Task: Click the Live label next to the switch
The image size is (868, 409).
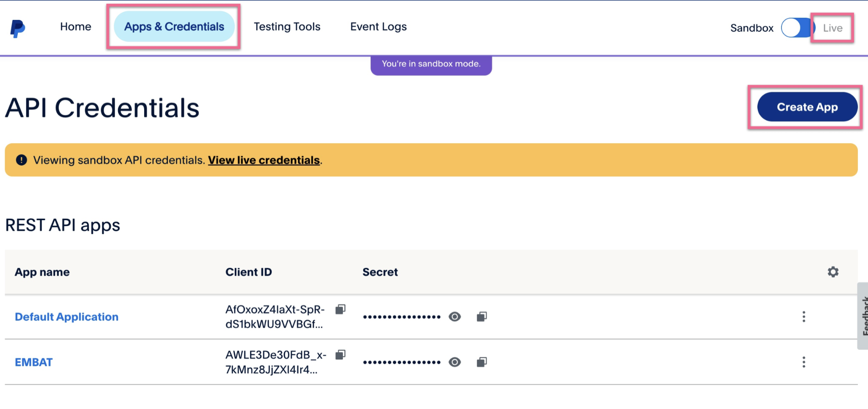Action: click(832, 28)
